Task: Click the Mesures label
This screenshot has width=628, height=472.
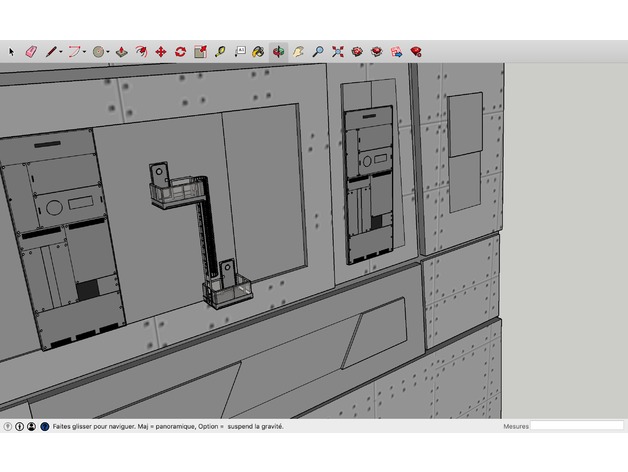Action: coord(516,427)
